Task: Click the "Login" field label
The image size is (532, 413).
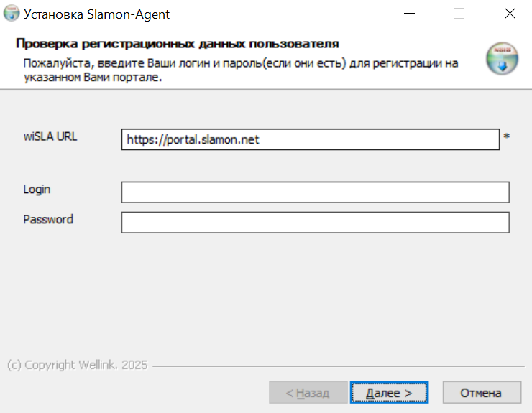Action: 37,190
